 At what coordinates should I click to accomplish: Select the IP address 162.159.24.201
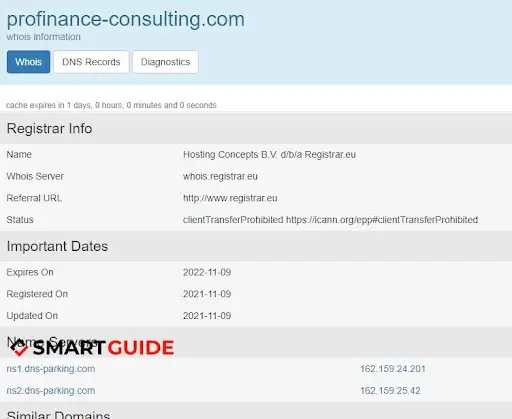[393, 369]
